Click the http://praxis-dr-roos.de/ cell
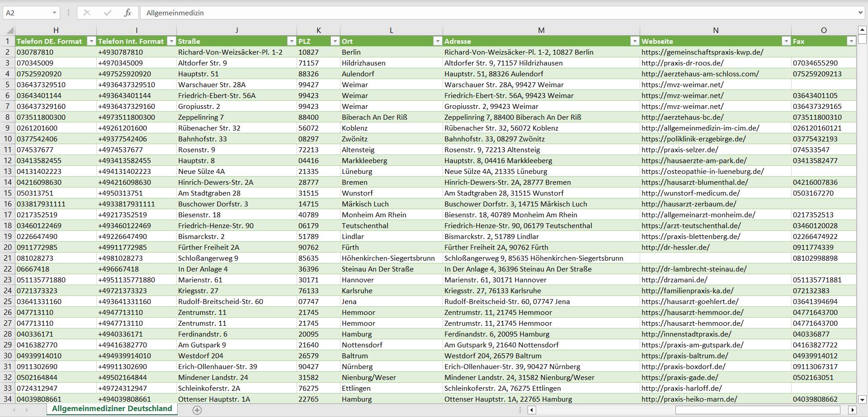868x417 pixels. click(716, 63)
